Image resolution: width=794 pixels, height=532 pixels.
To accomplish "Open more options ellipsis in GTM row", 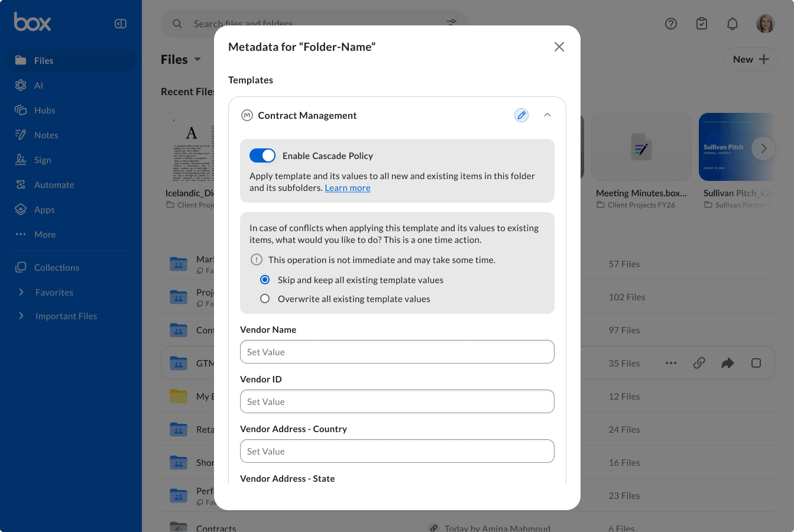I will 671,363.
